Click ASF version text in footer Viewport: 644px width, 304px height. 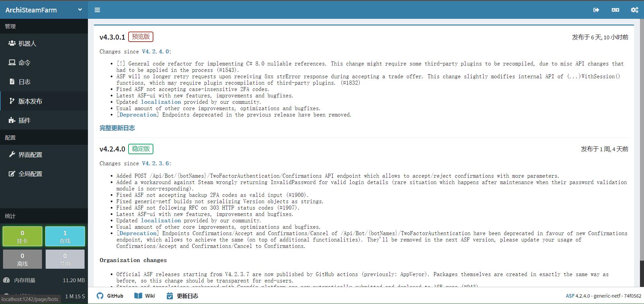(x=603, y=296)
